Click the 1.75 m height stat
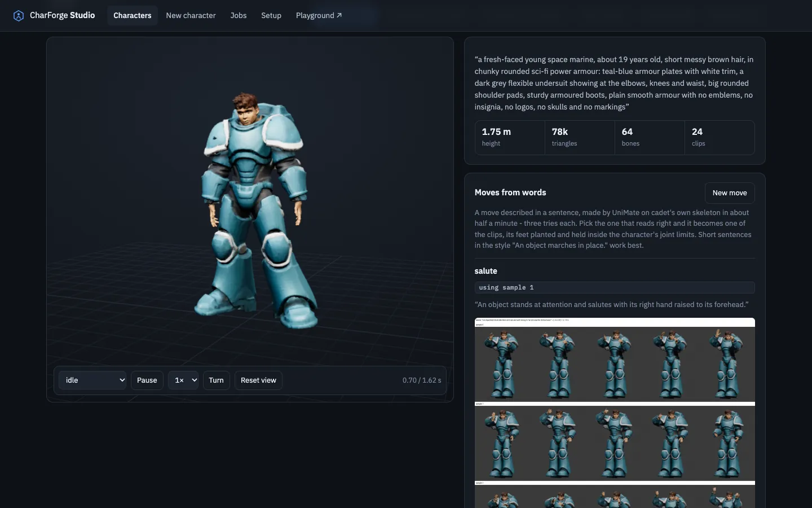 coord(510,137)
